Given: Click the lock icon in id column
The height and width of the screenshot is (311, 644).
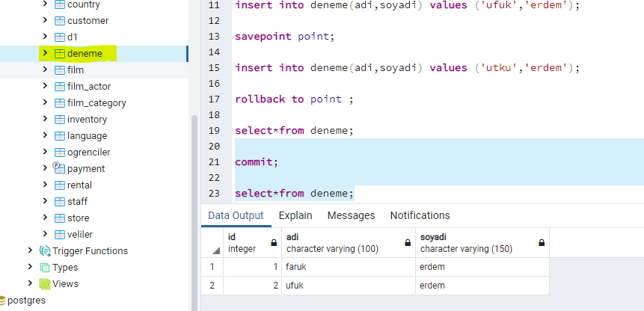Looking at the screenshot, I should 274,243.
